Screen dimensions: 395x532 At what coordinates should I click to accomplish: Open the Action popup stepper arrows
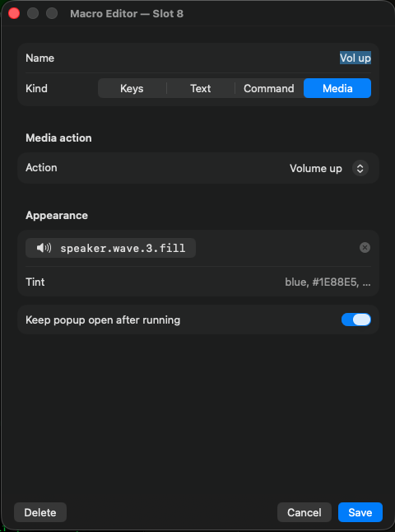[x=360, y=168]
